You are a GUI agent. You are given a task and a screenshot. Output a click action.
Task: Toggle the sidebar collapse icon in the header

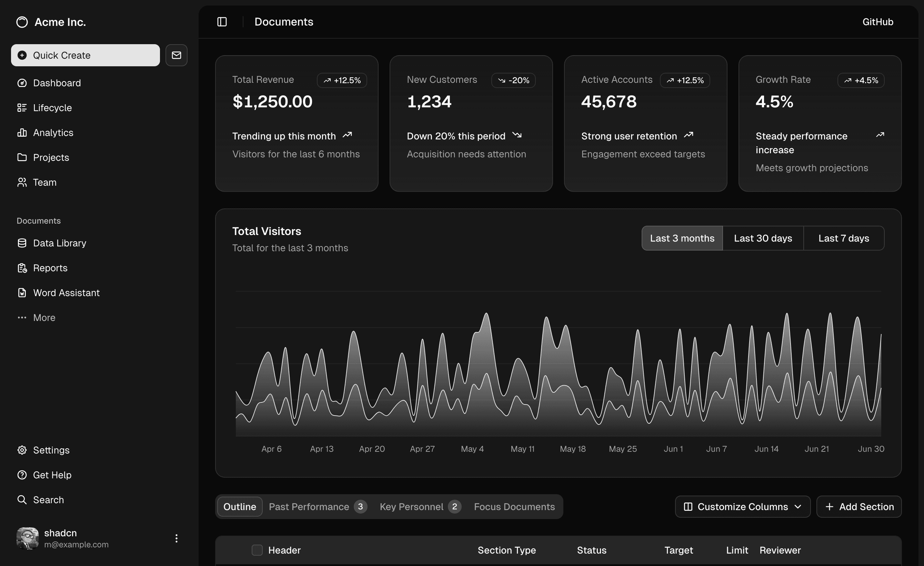[x=222, y=22]
